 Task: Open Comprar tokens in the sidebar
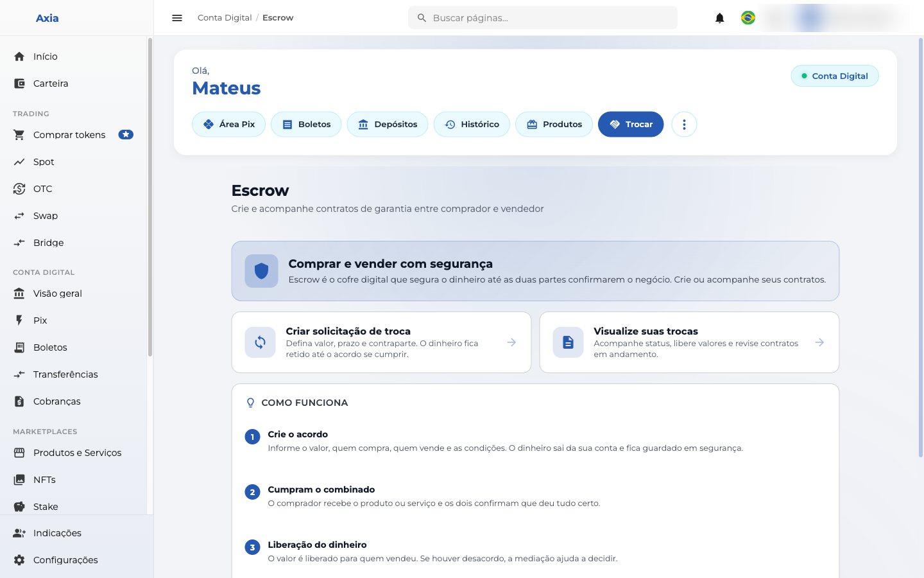tap(73, 135)
